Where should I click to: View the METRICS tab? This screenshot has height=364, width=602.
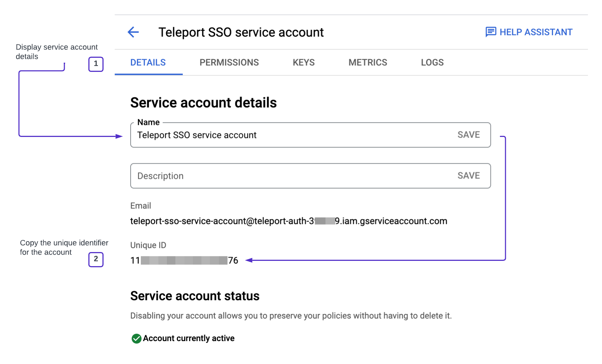(x=368, y=62)
